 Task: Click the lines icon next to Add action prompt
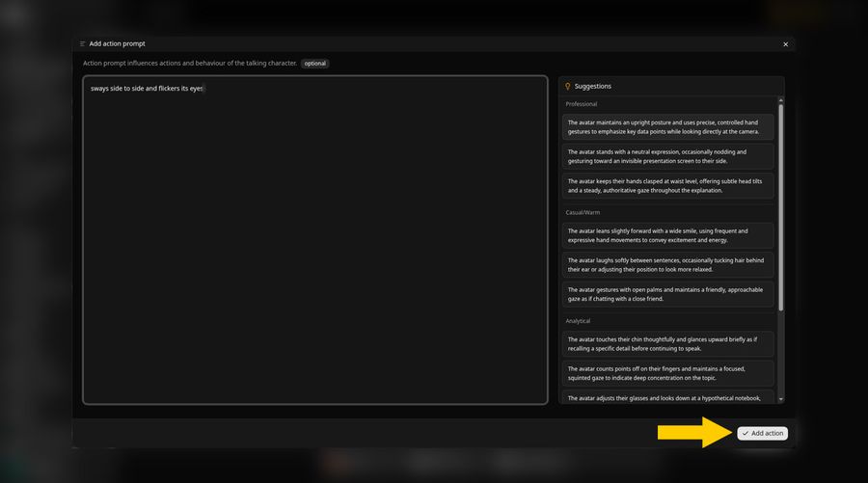pyautogui.click(x=83, y=43)
